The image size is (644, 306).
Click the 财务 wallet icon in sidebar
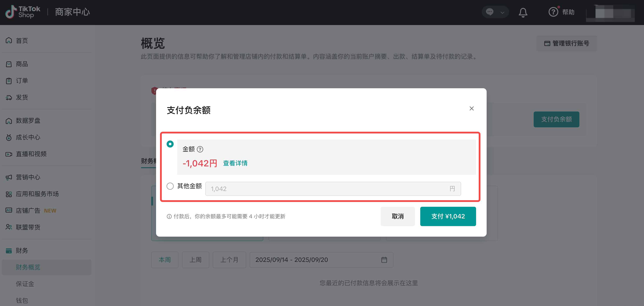click(9, 251)
